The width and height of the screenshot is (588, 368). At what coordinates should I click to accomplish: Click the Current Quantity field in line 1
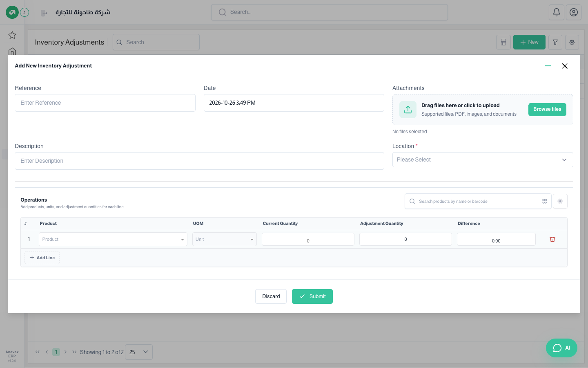[x=308, y=239]
